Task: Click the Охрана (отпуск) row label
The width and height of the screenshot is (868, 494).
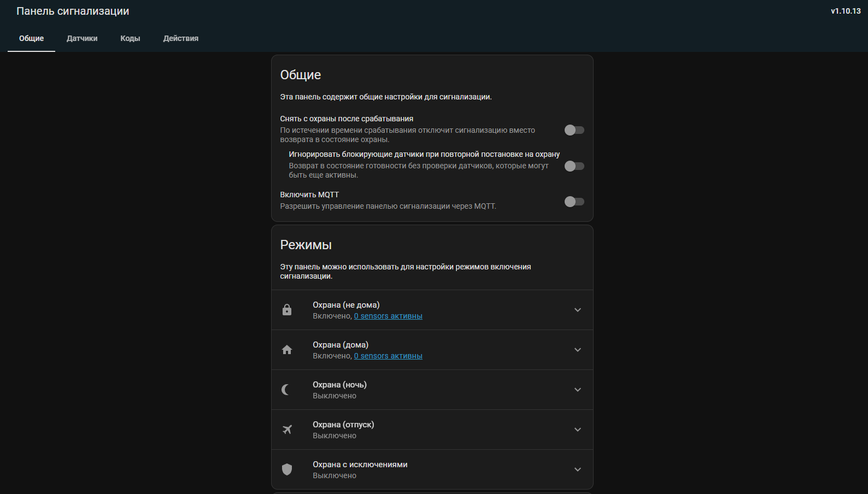Action: (x=343, y=425)
